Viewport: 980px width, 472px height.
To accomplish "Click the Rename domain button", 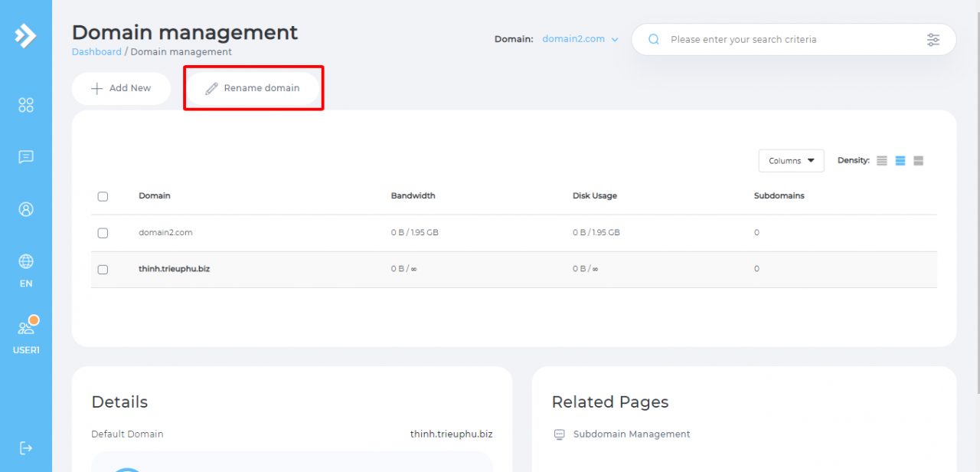I will (x=253, y=88).
